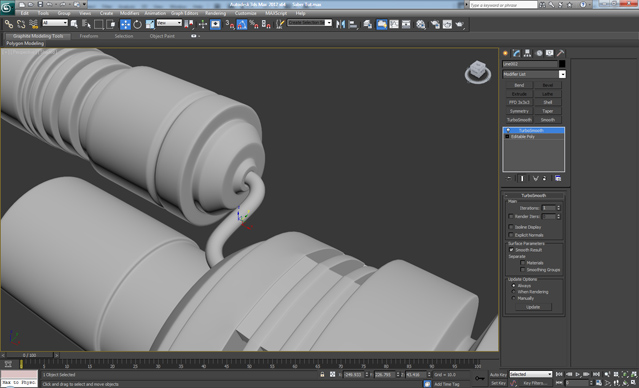This screenshot has height=388, width=639.
Task: Activate the Select and Scale tool
Action: [x=150, y=24]
